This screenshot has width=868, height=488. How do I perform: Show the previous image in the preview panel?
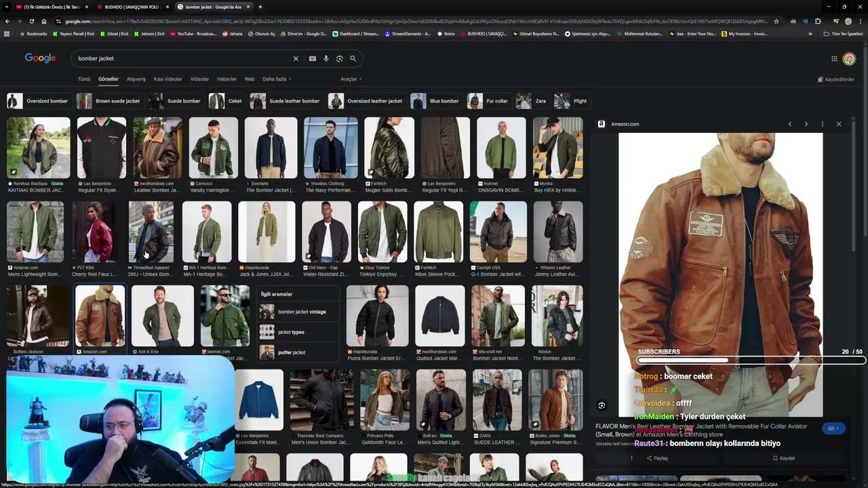pos(790,124)
